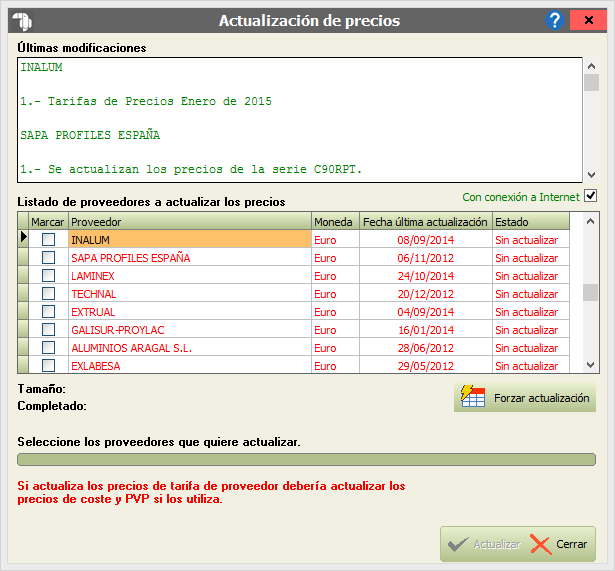Click the date 04/09/2014 cell
Screen dimensions: 615x571
pyautogui.click(x=426, y=312)
